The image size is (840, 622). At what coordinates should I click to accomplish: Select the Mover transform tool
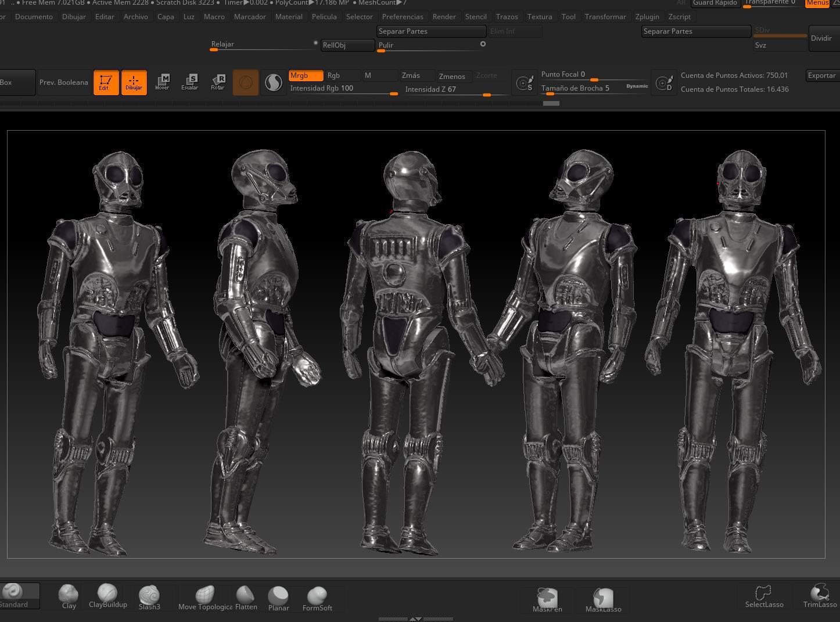click(x=162, y=82)
